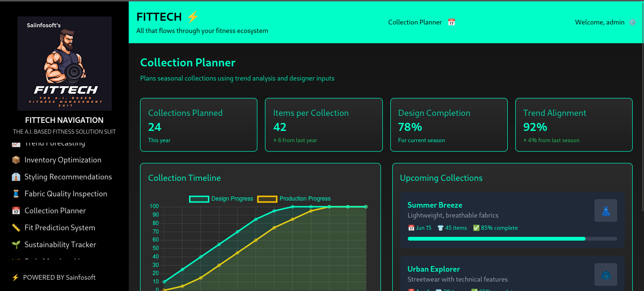Click the Summer Breeze progress bar
Image resolution: width=644 pixels, height=291 pixels.
(x=512, y=239)
